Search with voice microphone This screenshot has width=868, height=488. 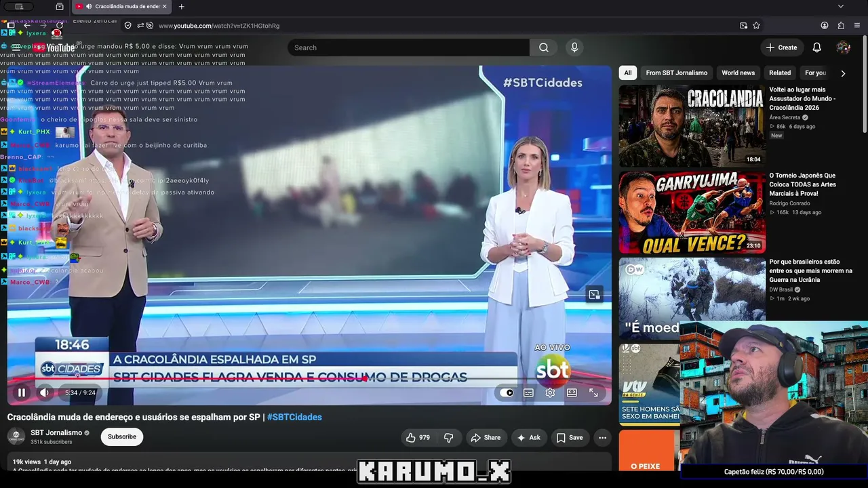click(574, 47)
